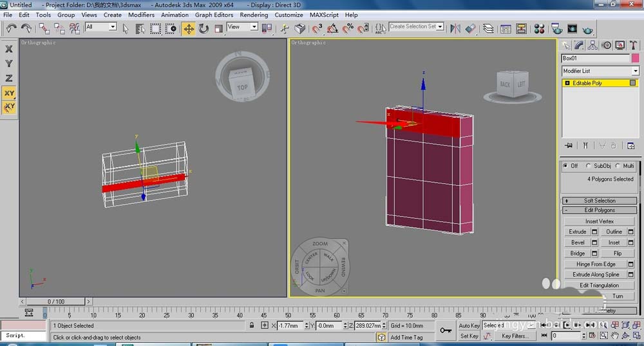
Task: Select the SubObj radio button
Action: (x=589, y=166)
